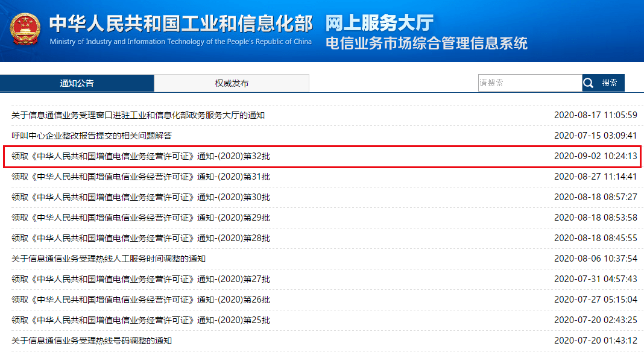Open 受理热线号码调整的通知 notice

[x=92, y=341]
